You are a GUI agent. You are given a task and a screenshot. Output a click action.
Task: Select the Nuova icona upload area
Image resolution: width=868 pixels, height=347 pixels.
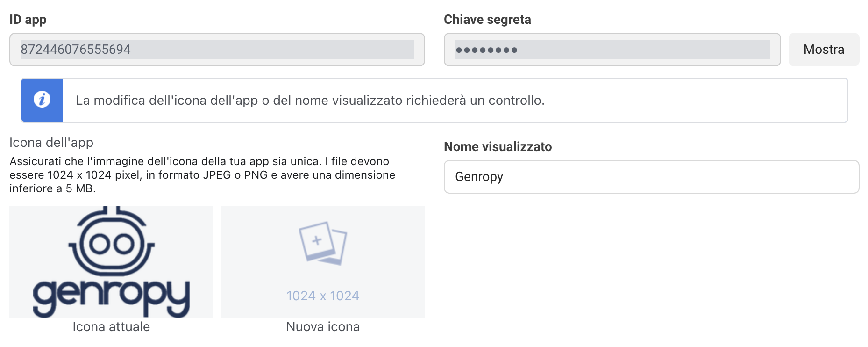tap(323, 262)
